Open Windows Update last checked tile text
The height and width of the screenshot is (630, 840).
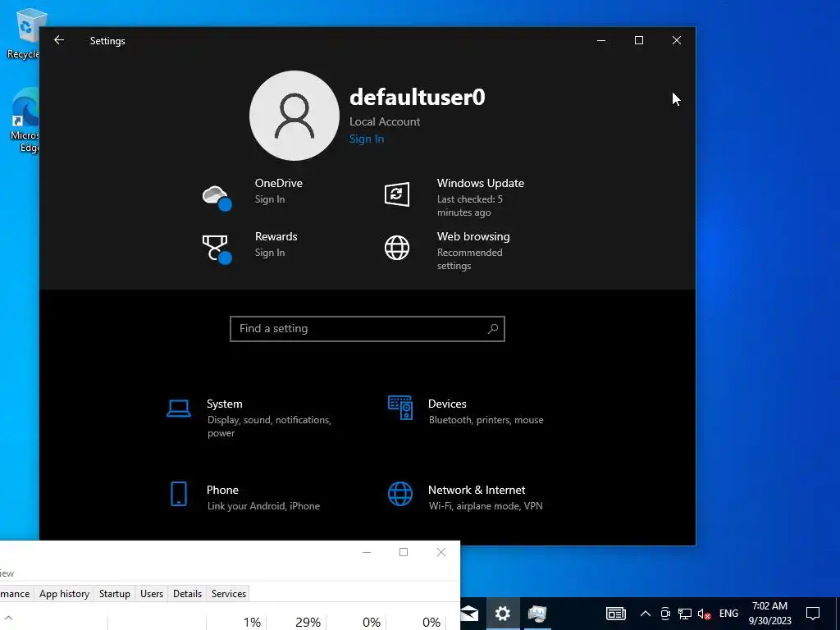tap(481, 197)
